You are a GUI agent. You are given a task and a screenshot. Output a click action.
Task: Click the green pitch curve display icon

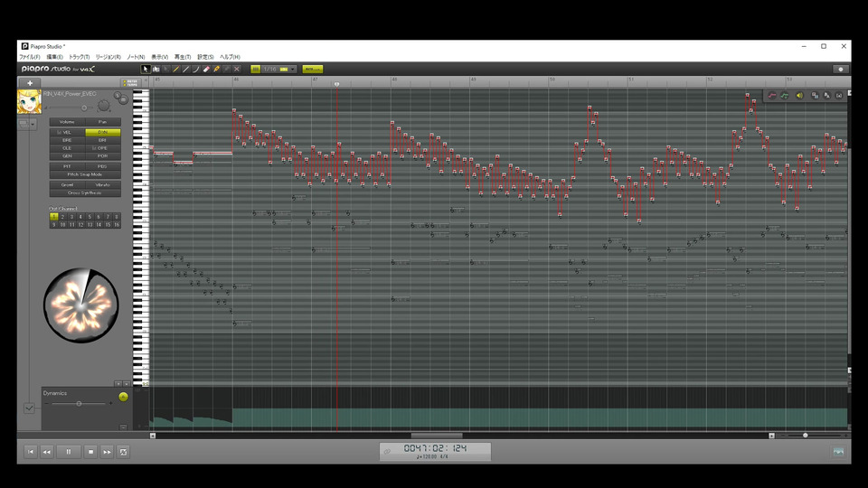[x=785, y=96]
